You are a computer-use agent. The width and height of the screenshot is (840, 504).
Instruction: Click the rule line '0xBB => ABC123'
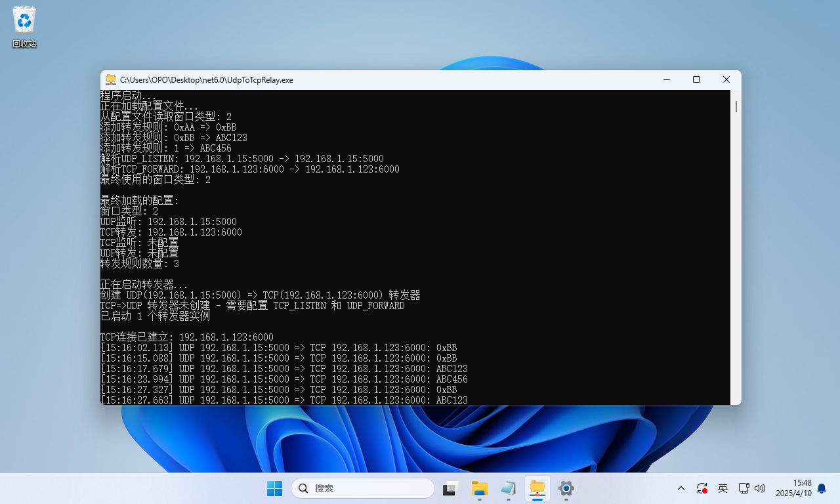(174, 138)
